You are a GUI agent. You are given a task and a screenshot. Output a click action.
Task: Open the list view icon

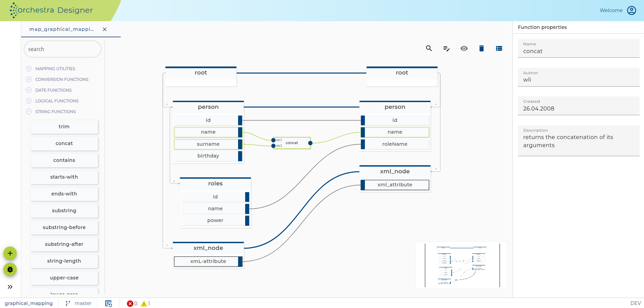(499, 48)
